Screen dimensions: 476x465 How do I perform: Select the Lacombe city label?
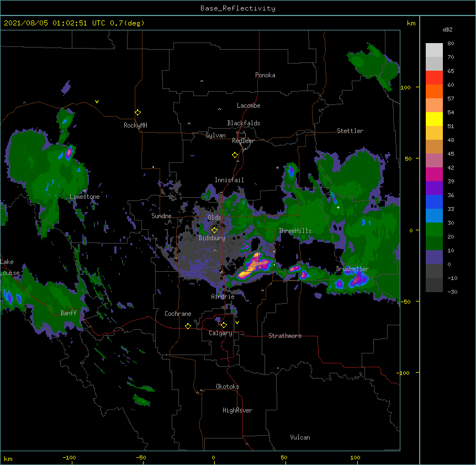click(x=248, y=105)
